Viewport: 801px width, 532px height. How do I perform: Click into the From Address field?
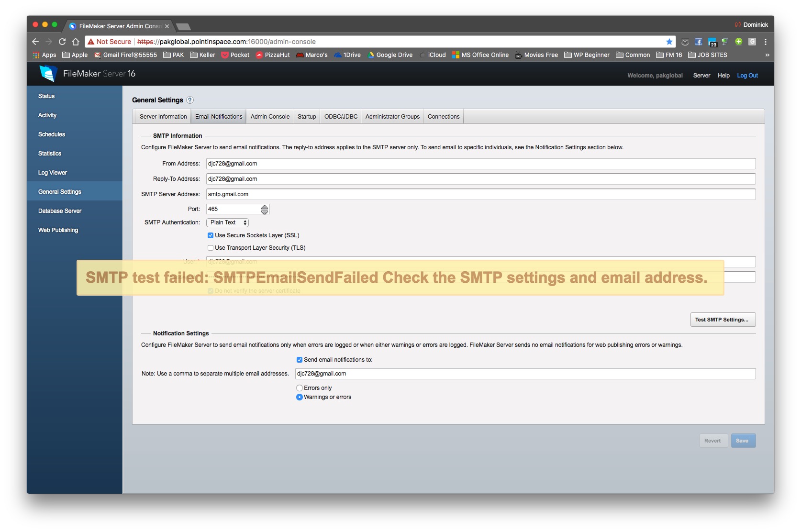[481, 164]
